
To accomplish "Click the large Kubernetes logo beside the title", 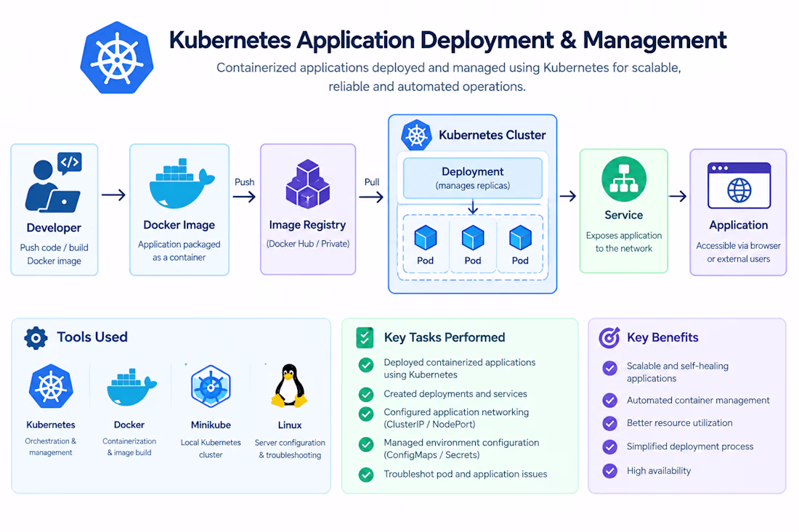I will (x=117, y=57).
